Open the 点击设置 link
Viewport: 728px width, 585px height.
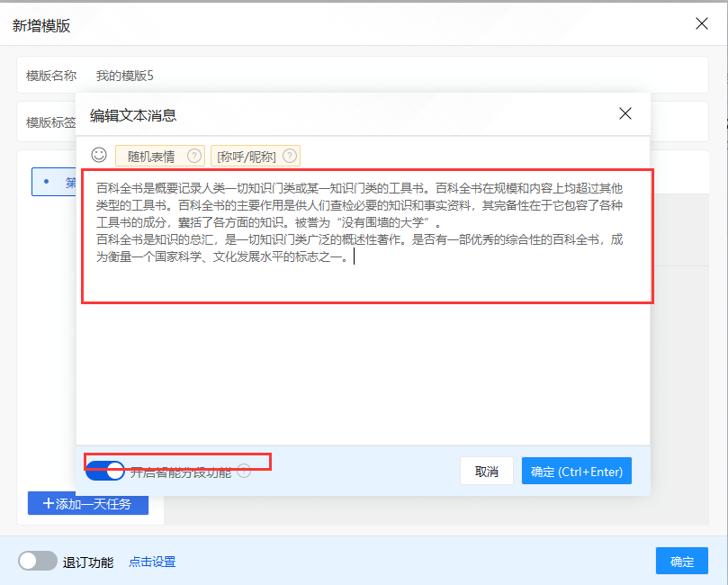(x=152, y=562)
